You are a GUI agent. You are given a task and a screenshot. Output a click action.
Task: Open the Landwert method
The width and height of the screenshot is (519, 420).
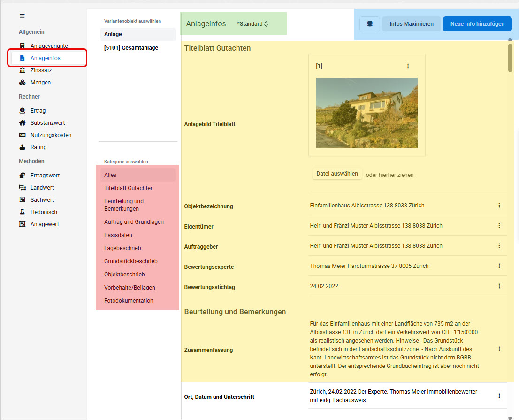42,188
